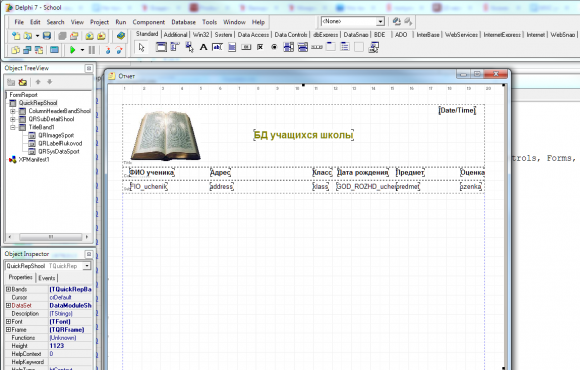Open the desktop layout <None> dropdown
Viewport: 580px width, 370px height.
click(x=380, y=21)
